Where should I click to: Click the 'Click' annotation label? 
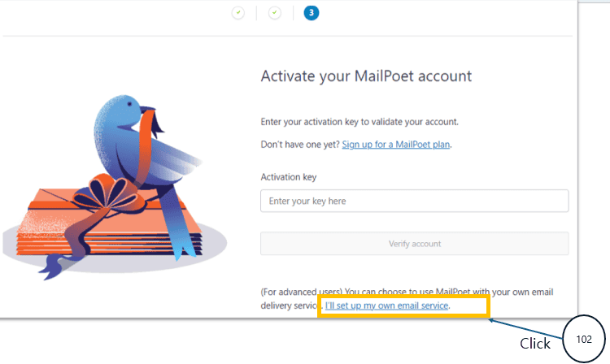[x=535, y=344]
